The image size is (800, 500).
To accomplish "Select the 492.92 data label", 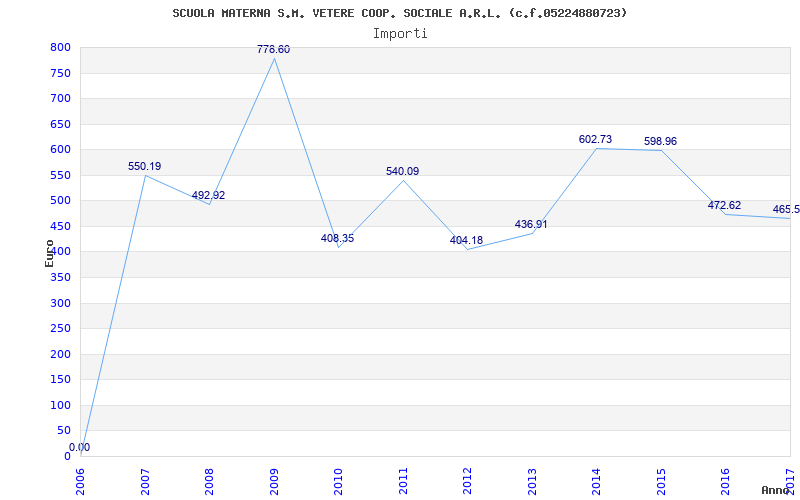I will tap(208, 195).
